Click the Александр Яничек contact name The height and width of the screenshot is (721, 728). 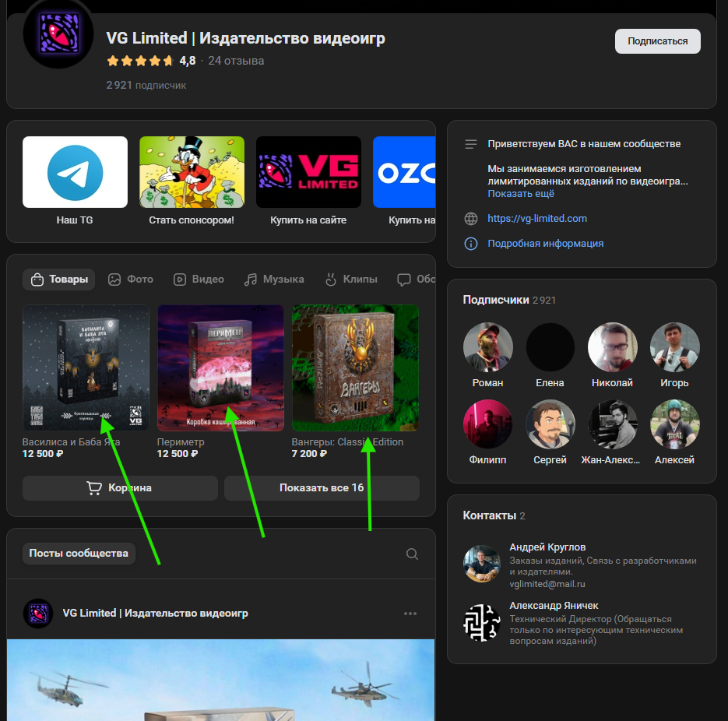pos(554,606)
